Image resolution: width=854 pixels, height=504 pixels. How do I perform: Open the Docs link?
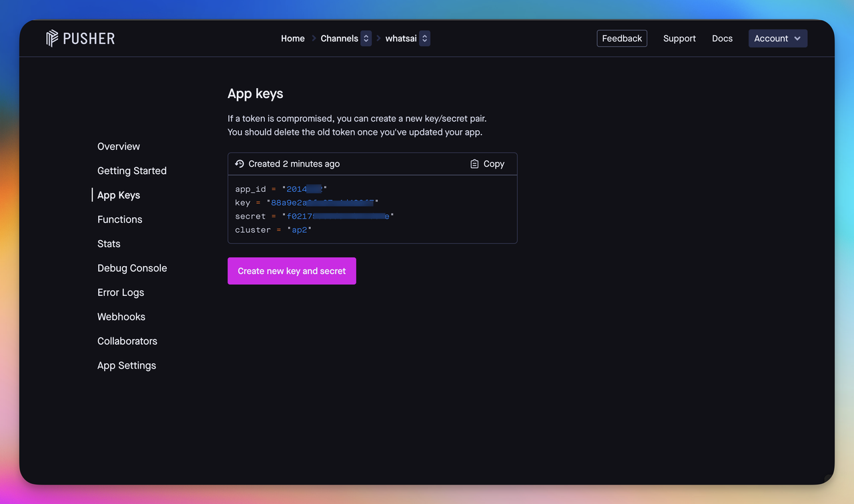pyautogui.click(x=722, y=39)
